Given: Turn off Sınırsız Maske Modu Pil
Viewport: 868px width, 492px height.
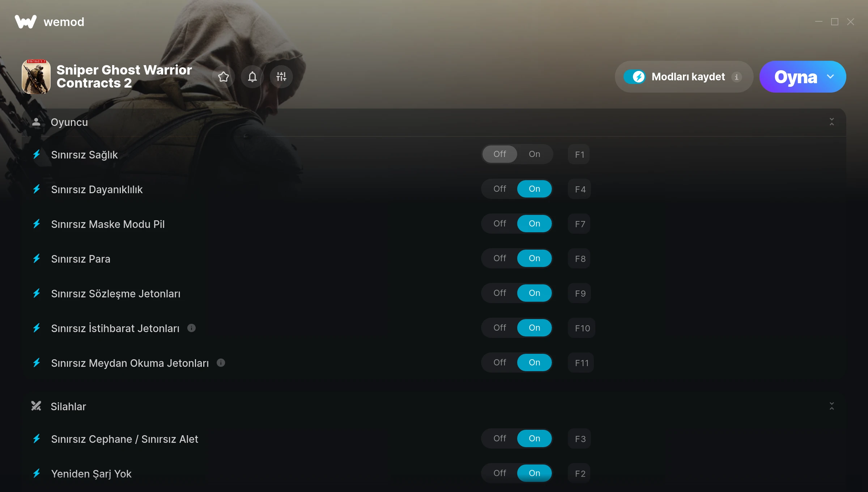Looking at the screenshot, I should pyautogui.click(x=500, y=224).
